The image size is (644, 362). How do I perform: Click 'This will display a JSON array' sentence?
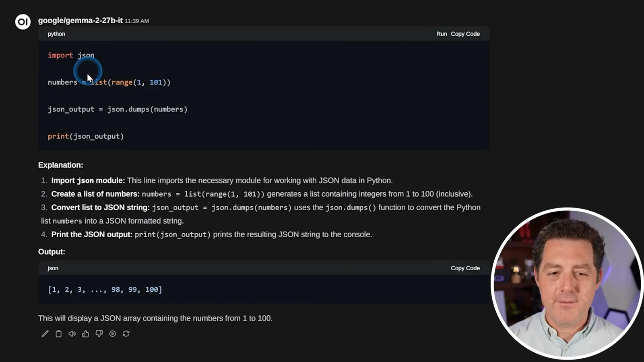click(x=155, y=318)
